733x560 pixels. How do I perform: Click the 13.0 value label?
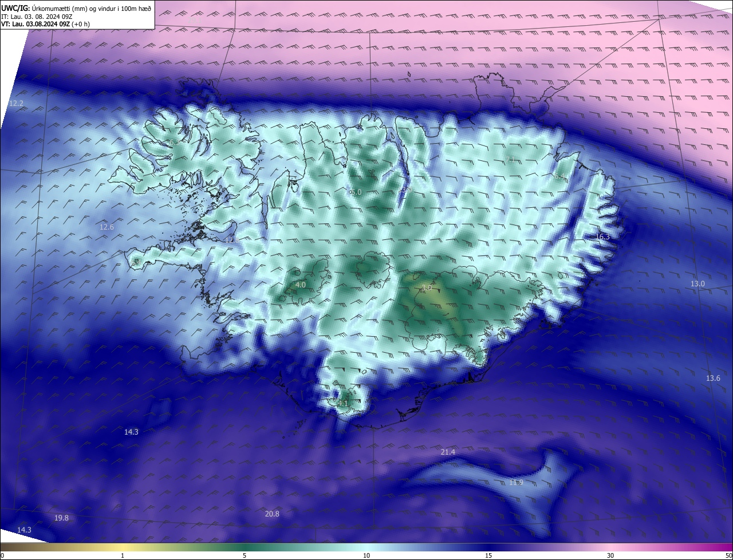coord(697,284)
